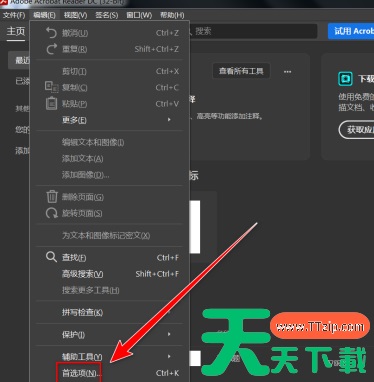Select 剪切(T) in the Edit menu

[x=109, y=71]
